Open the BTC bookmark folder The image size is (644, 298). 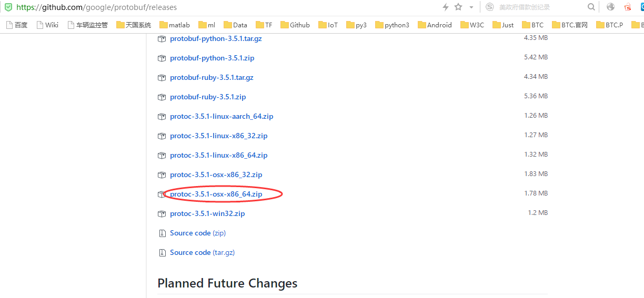coord(533,25)
